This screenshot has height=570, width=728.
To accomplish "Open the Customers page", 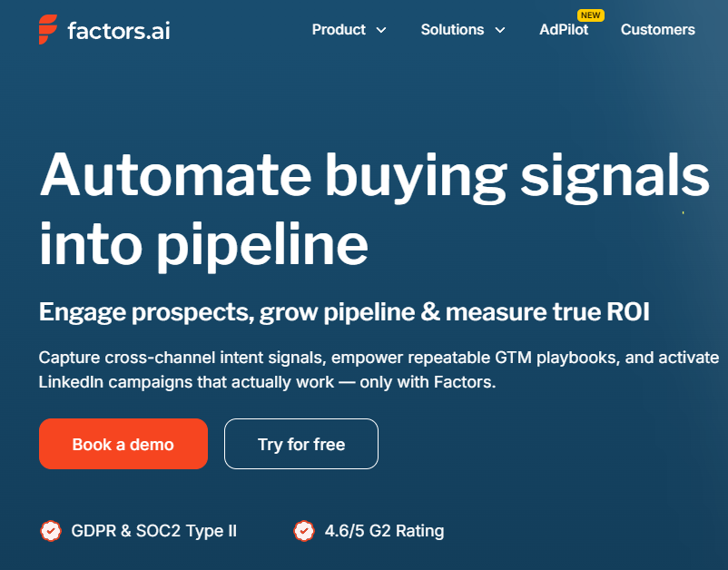I will tap(657, 30).
